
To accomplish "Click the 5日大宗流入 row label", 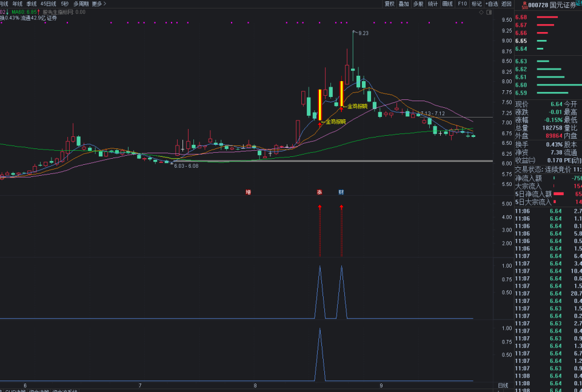I will 533,202.
